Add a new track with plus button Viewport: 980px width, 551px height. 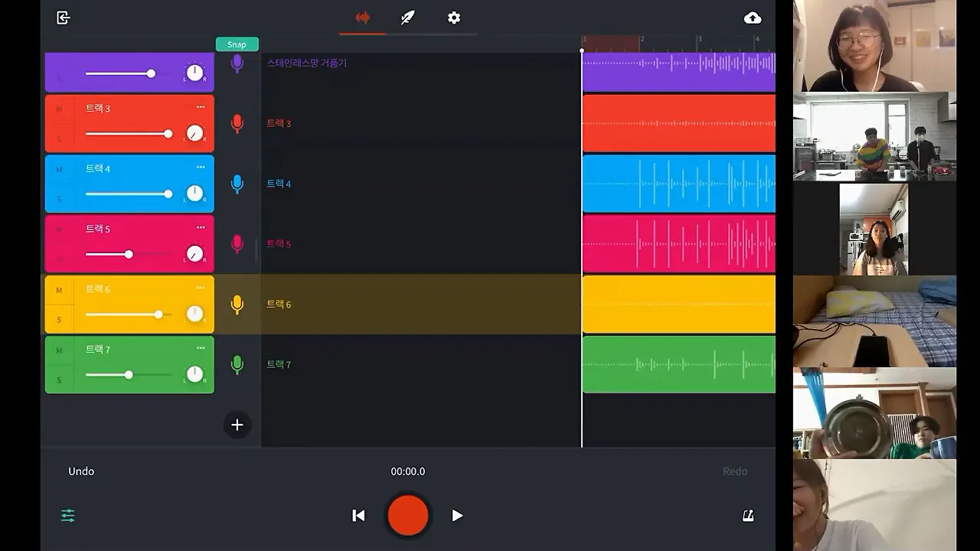coord(237,425)
